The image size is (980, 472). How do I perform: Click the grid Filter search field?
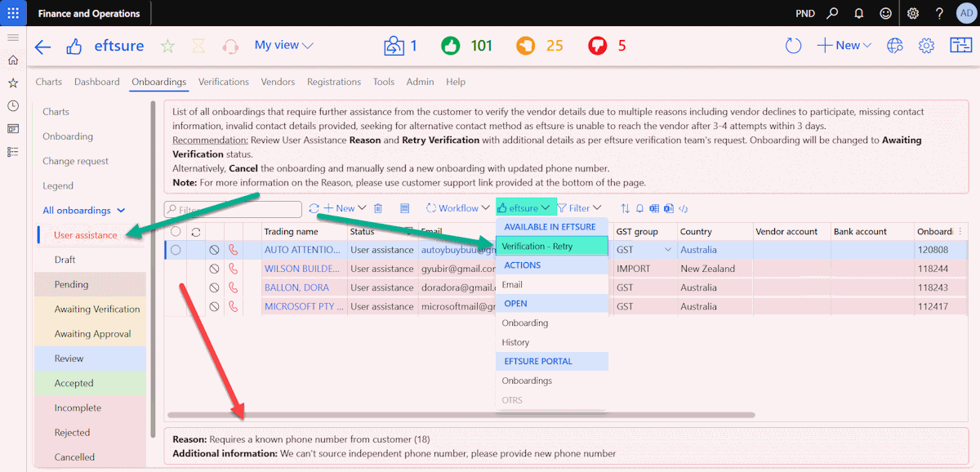(x=234, y=209)
